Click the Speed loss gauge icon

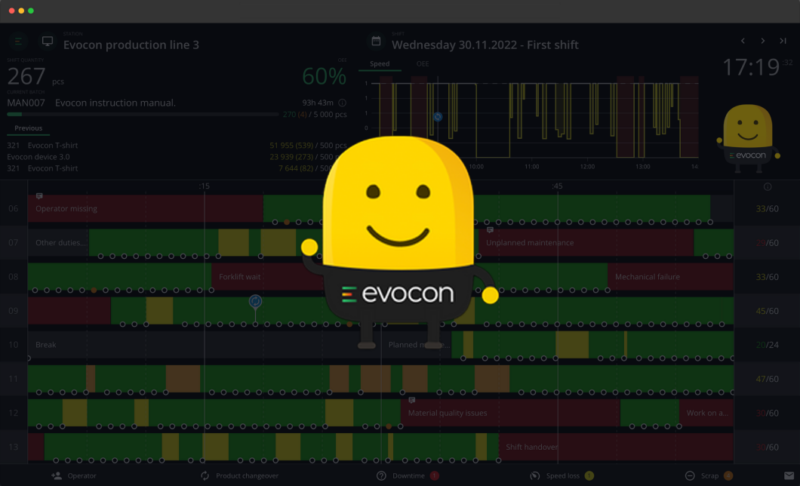point(535,476)
